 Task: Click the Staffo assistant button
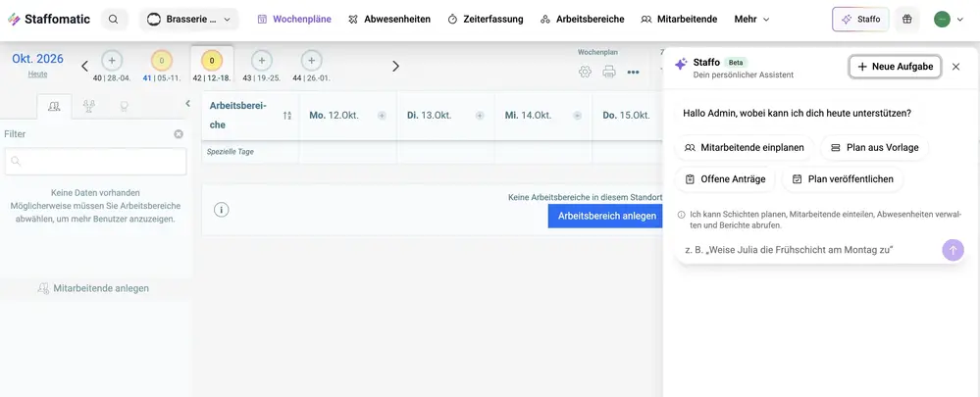(x=860, y=20)
